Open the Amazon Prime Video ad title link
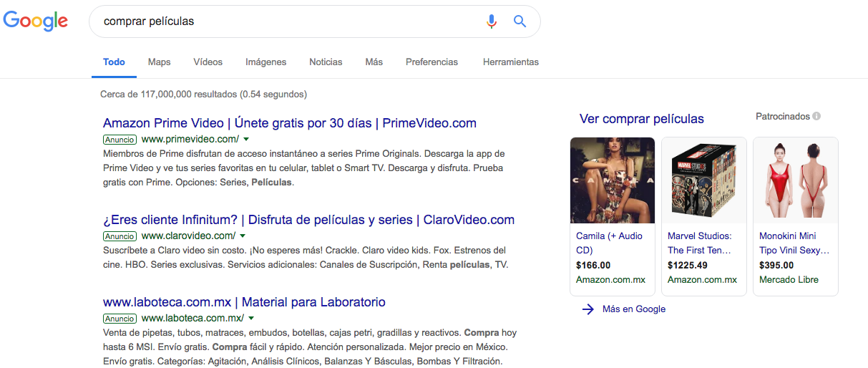 290,123
